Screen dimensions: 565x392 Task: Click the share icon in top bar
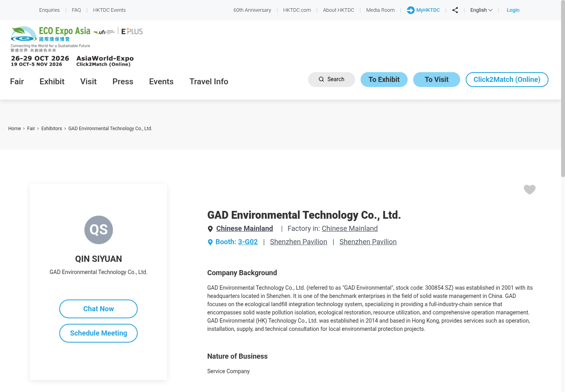[x=455, y=10]
